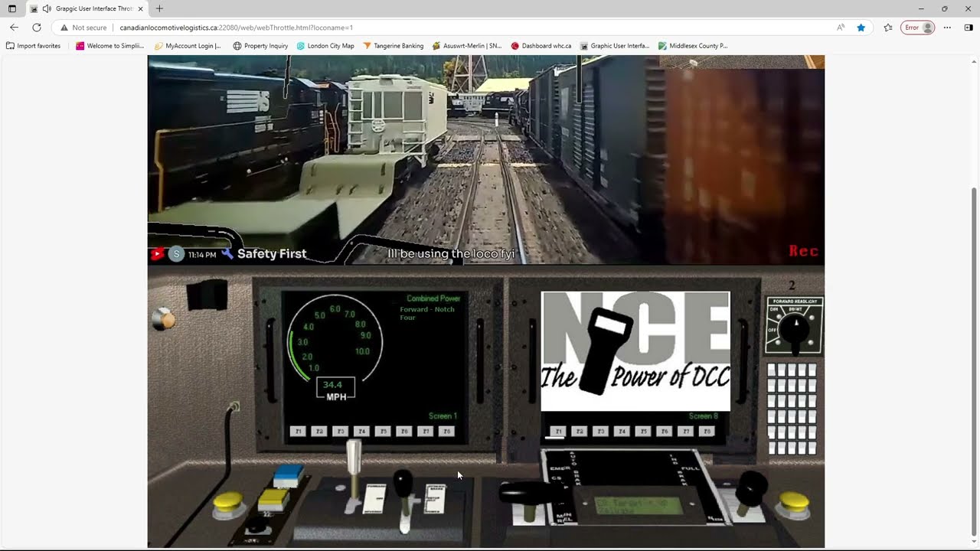Select F1 on the Screen 8 NCE display
Screen dimensions: 980x551
[558, 432]
